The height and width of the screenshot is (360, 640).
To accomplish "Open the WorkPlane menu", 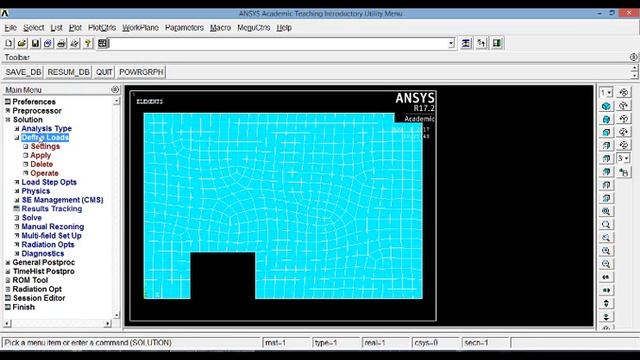I will point(140,28).
